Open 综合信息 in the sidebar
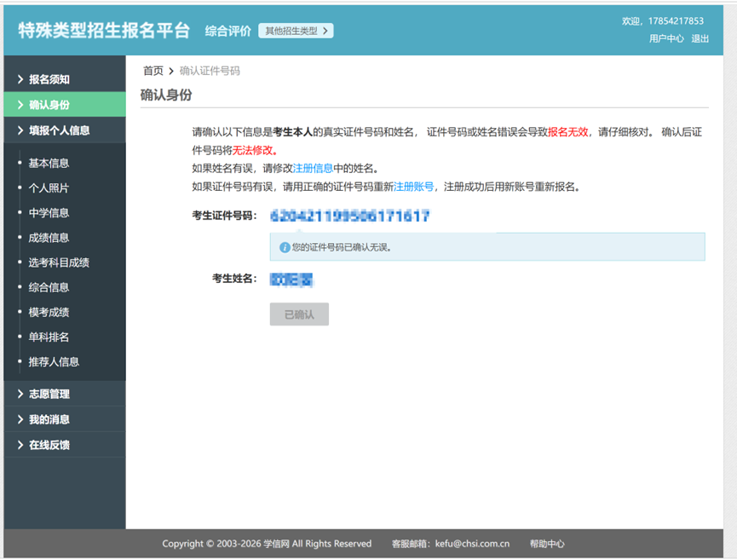Screen dimensions: 737x560 click(49, 287)
